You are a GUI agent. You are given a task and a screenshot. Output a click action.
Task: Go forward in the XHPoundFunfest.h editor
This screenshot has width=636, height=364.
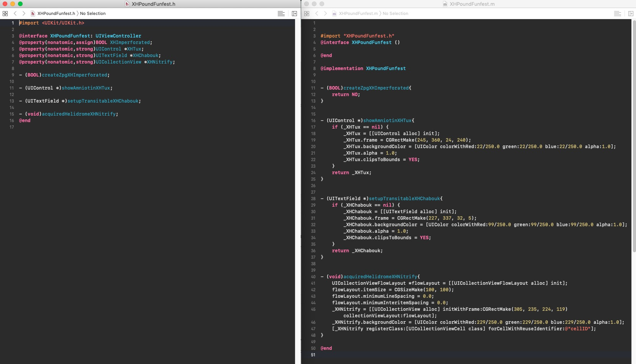click(24, 13)
